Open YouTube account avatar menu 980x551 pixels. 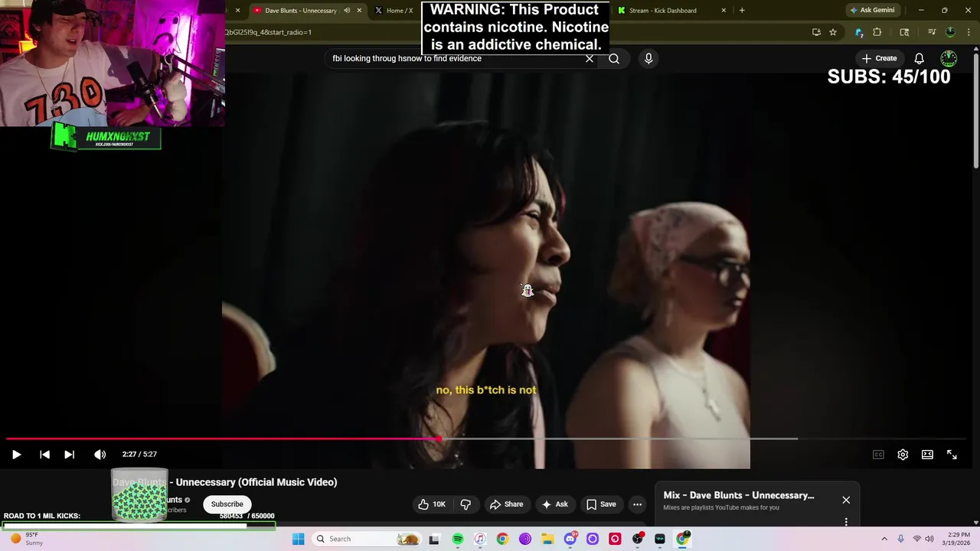click(949, 58)
